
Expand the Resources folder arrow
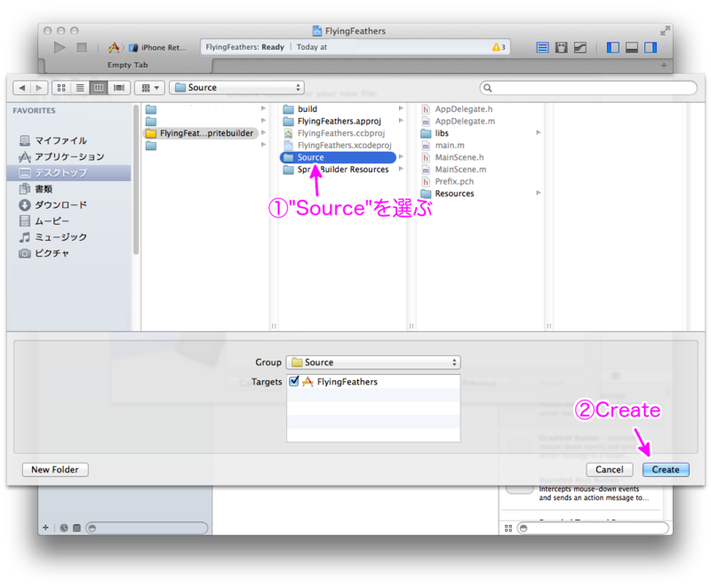(539, 193)
